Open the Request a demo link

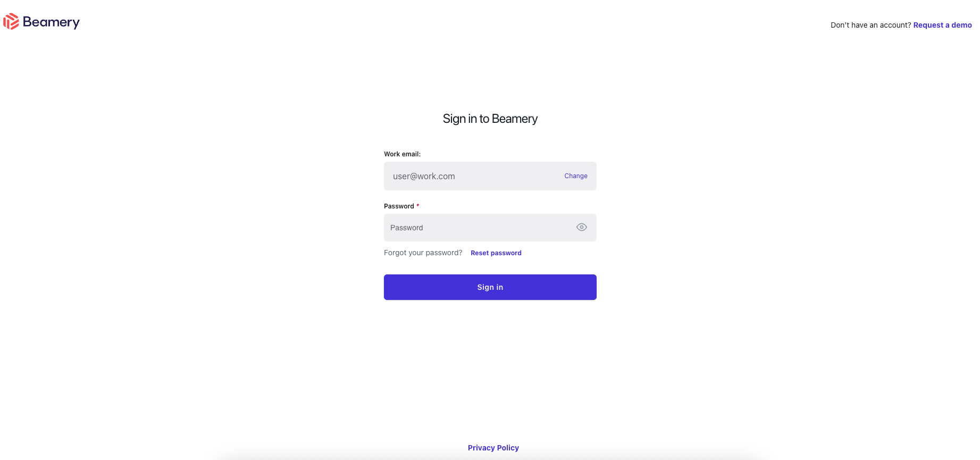coord(942,25)
